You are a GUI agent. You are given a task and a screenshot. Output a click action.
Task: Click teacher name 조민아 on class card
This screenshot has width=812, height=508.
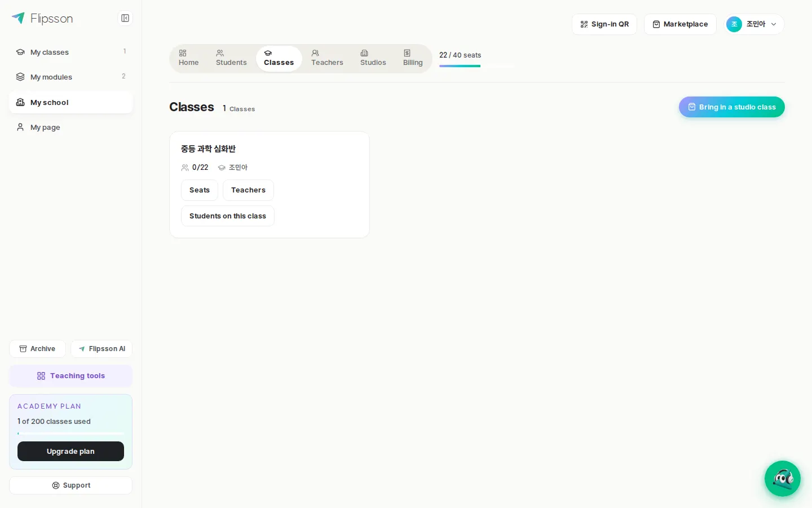(x=238, y=168)
